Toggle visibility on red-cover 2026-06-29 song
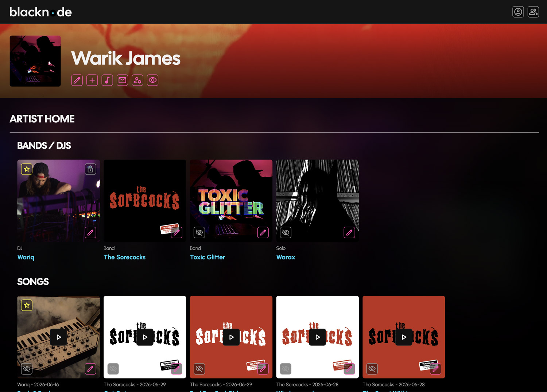 (199, 369)
